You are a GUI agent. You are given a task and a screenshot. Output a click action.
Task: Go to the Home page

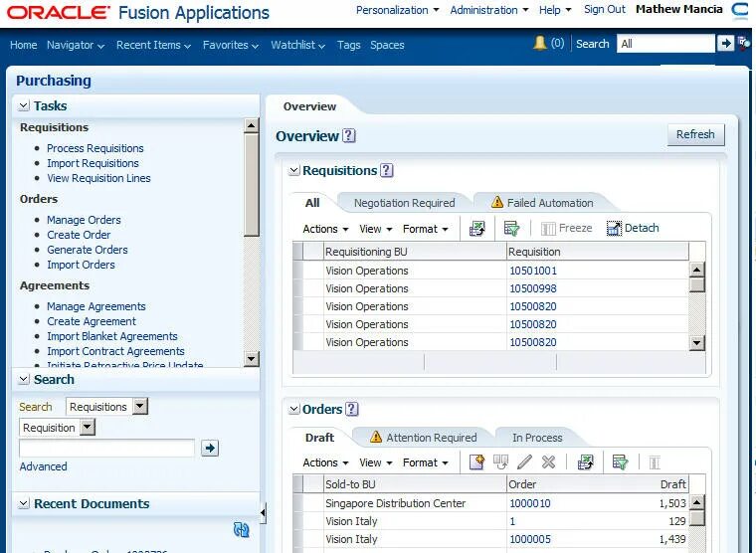tap(23, 45)
